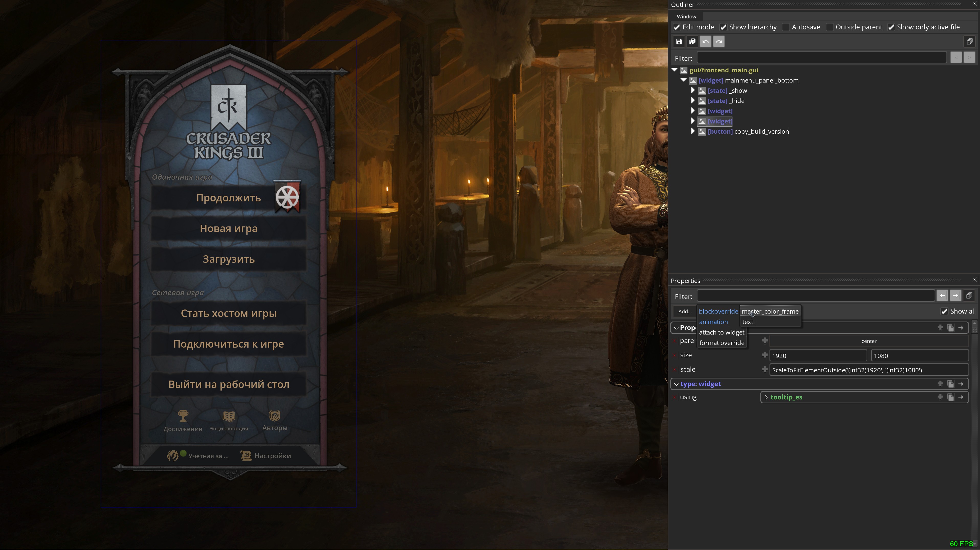Click next match button beside Outliner filter
Viewport: 980px width, 550px height.
pyautogui.click(x=969, y=58)
